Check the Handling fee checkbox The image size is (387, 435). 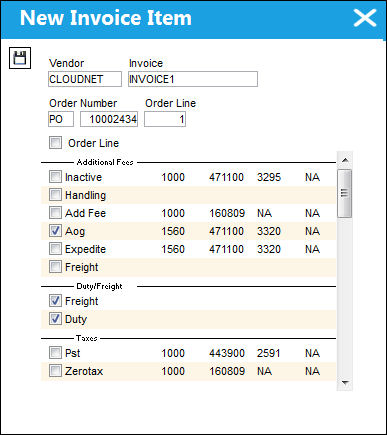tap(55, 195)
